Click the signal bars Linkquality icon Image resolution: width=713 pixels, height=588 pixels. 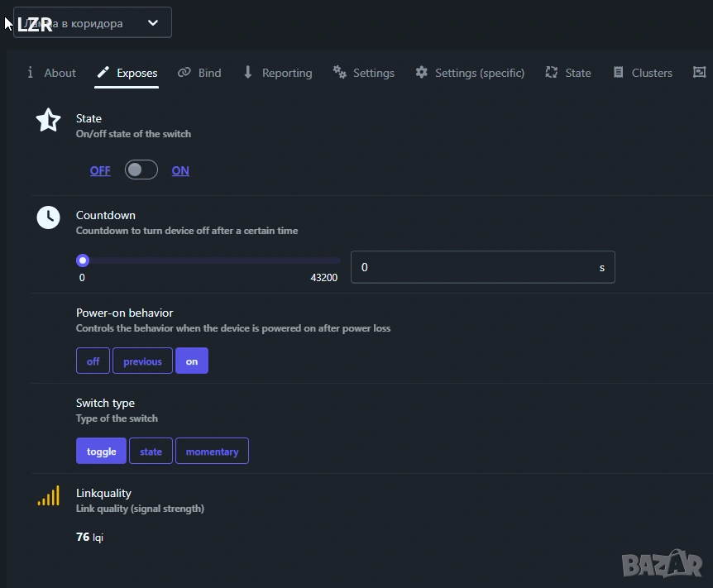click(49, 496)
